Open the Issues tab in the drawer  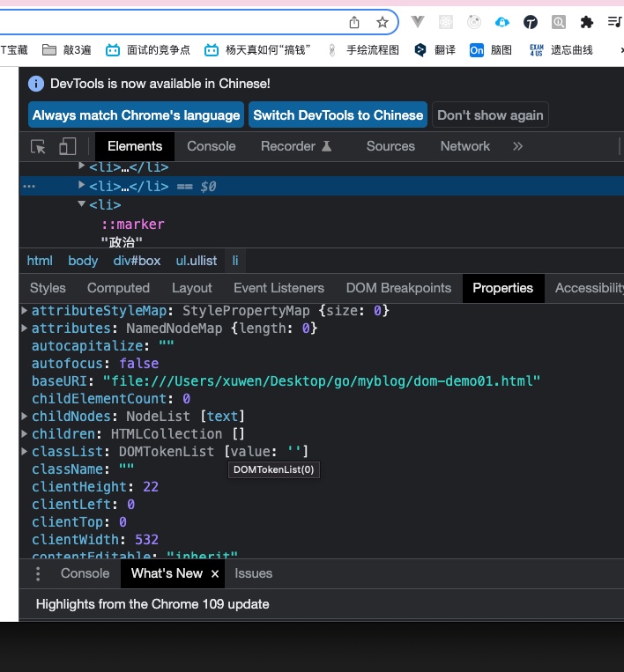coord(253,573)
